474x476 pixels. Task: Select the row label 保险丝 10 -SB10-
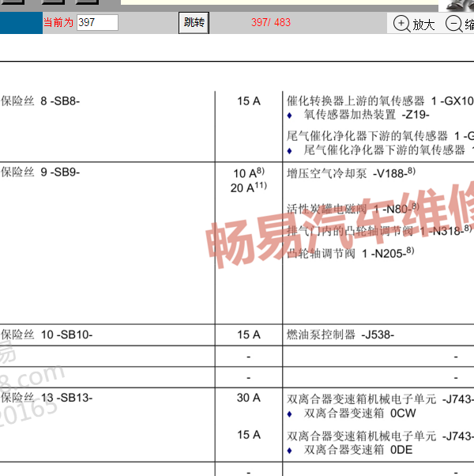pyautogui.click(x=47, y=334)
